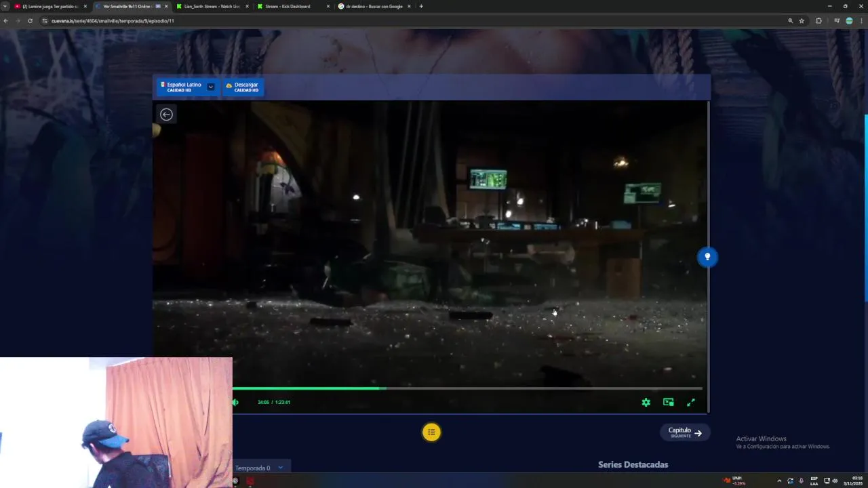Close the Ver Smallville 9x11 tab
This screenshot has width=868, height=488.
(x=166, y=6)
